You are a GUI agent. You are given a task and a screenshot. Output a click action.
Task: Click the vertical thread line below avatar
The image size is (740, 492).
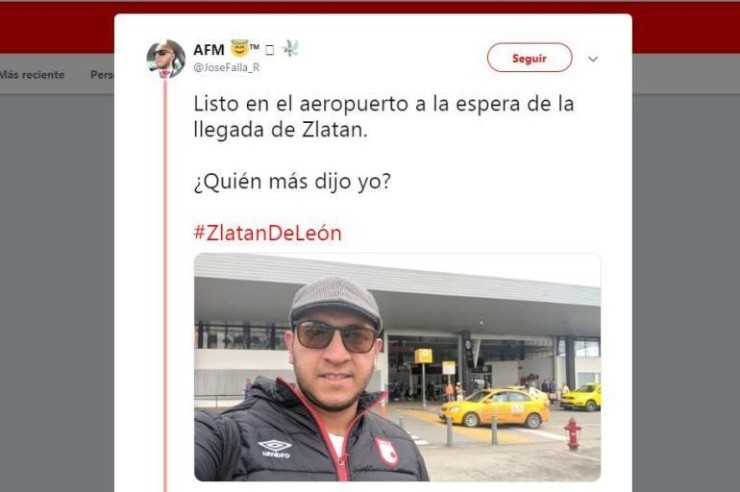[165, 285]
